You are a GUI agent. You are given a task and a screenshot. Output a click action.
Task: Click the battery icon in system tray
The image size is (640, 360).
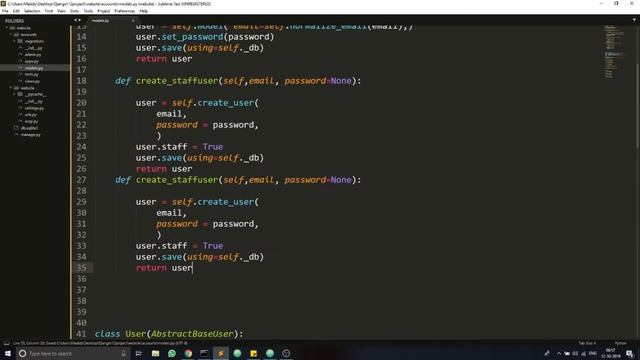(567, 353)
